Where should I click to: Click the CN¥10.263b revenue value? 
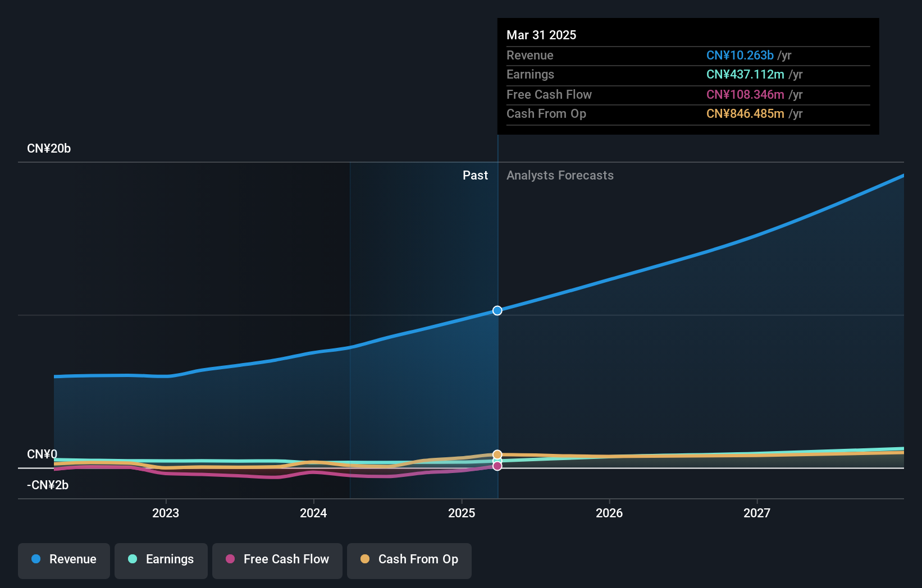(740, 55)
